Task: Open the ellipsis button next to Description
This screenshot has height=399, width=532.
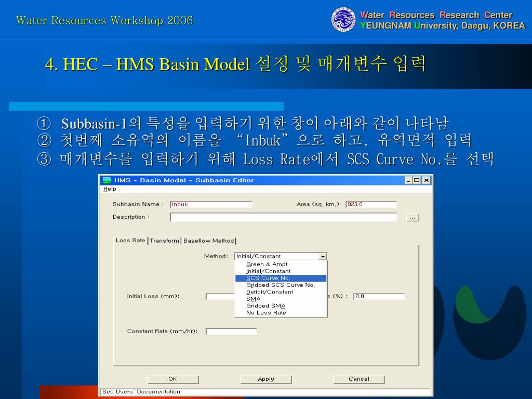Action: (413, 218)
